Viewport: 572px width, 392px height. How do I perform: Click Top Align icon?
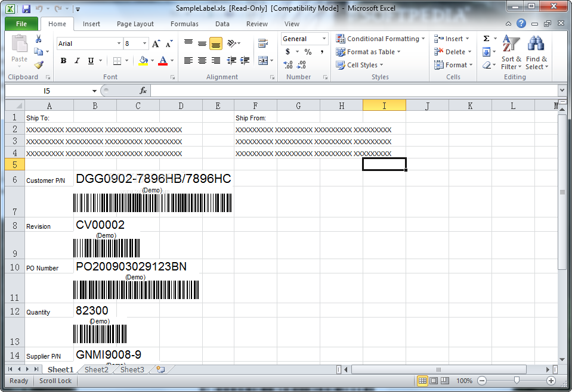pos(188,43)
